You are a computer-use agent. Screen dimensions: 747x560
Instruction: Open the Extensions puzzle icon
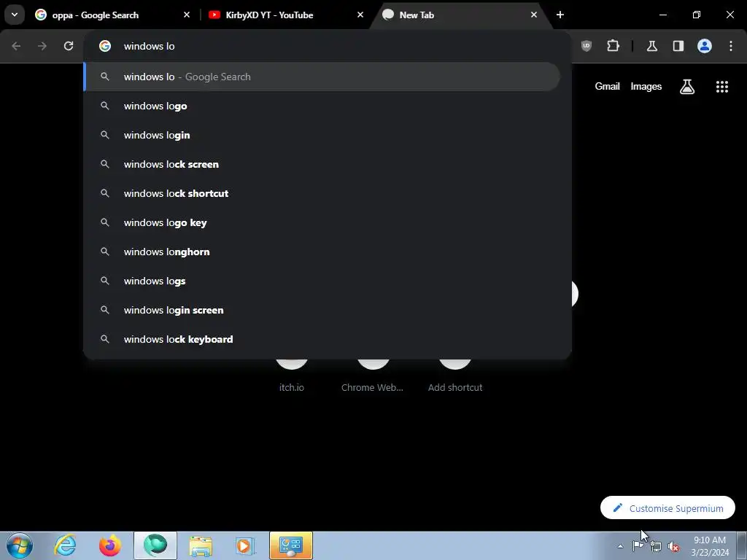613,46
